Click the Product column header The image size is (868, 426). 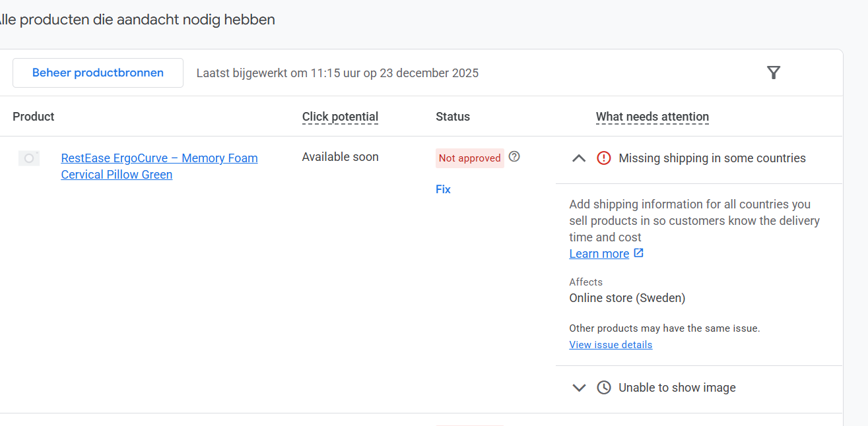34,117
